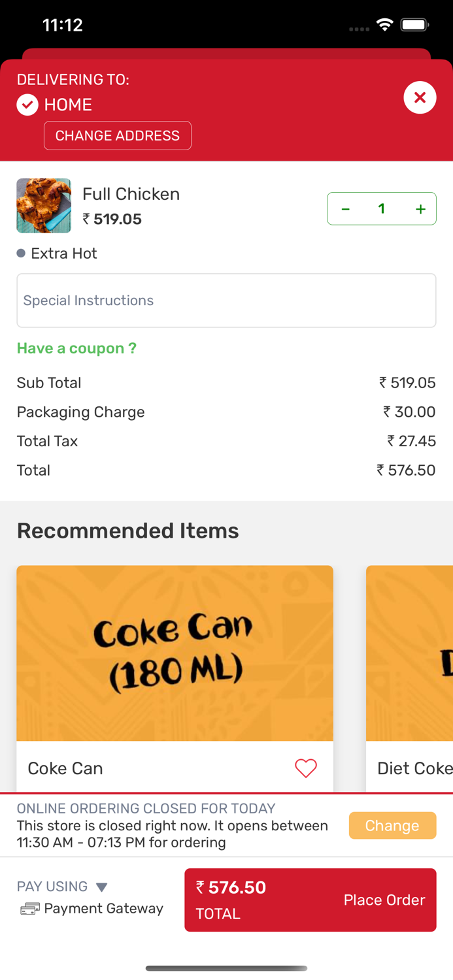Click Change on store closed notice
The height and width of the screenshot is (980, 453).
pos(392,825)
